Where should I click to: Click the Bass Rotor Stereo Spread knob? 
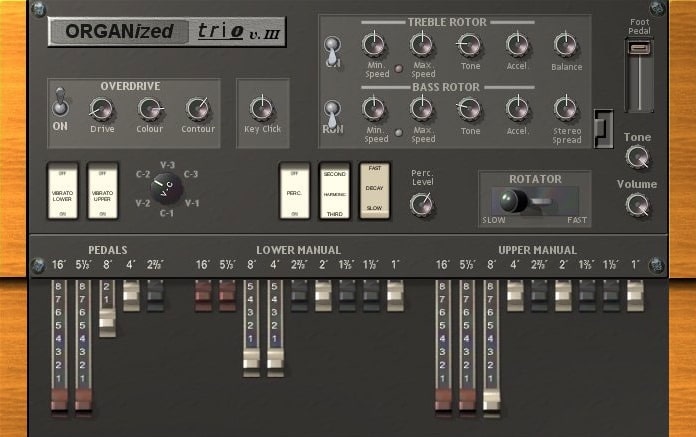coord(565,108)
